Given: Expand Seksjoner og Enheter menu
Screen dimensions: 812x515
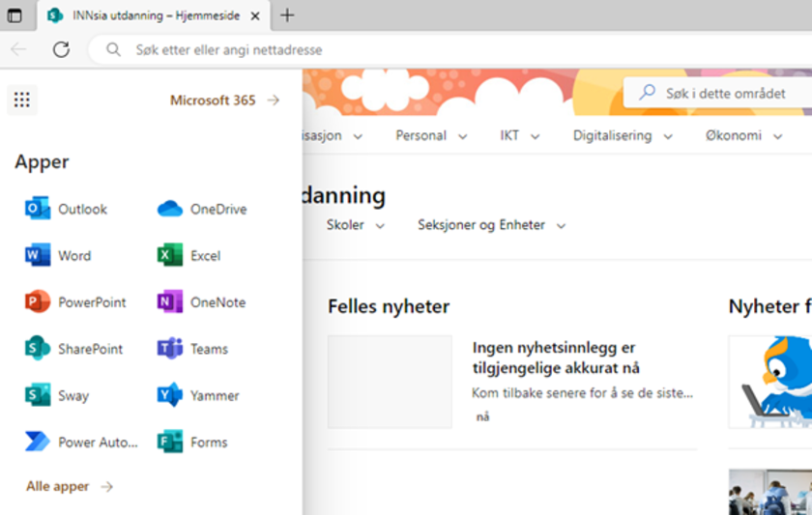Looking at the screenshot, I should (491, 225).
